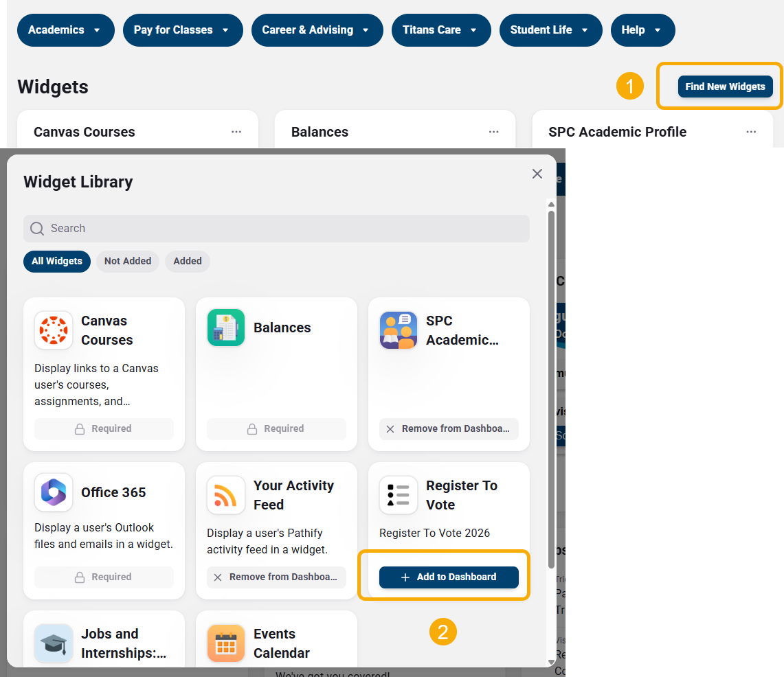Viewport: 784px width, 677px height.
Task: Add Register To Vote to Dashboard
Action: [x=449, y=577]
